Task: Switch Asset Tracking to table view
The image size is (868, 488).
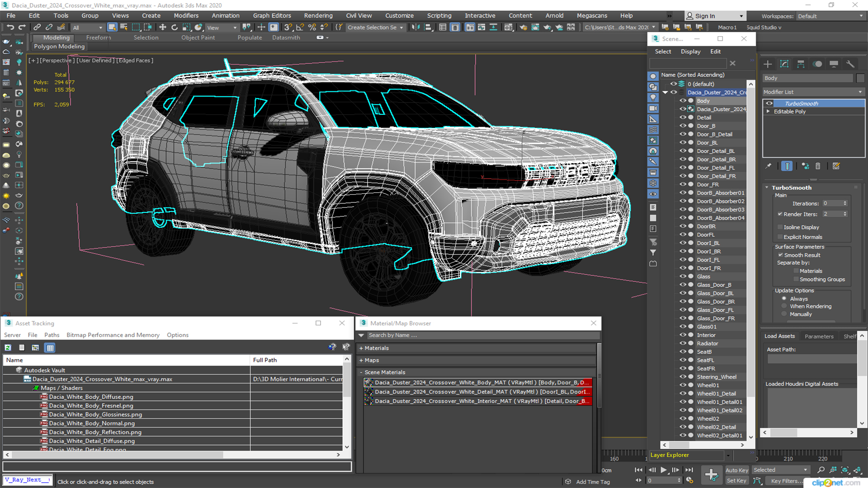Action: tap(50, 348)
